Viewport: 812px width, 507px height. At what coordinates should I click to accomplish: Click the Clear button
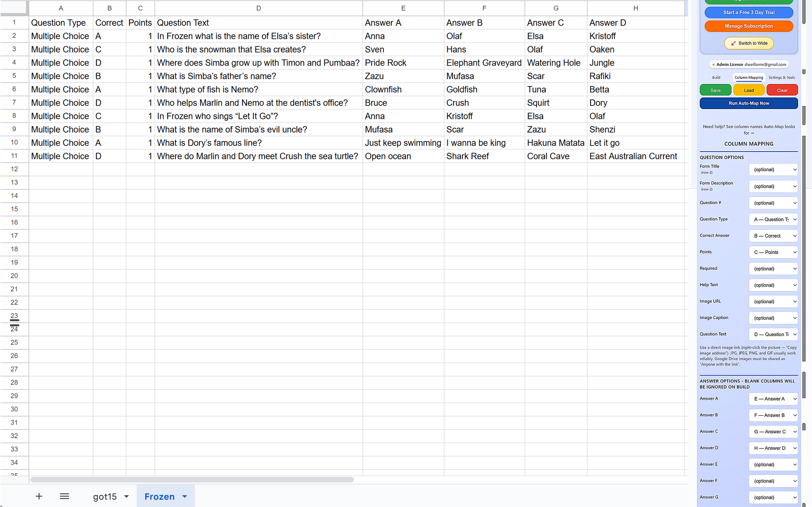point(782,90)
